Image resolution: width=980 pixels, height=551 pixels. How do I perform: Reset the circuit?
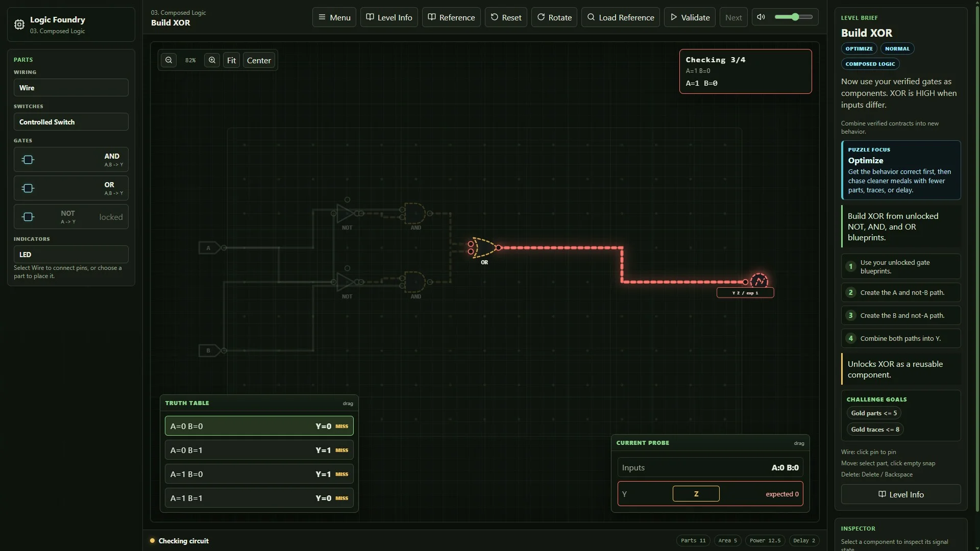(x=506, y=17)
